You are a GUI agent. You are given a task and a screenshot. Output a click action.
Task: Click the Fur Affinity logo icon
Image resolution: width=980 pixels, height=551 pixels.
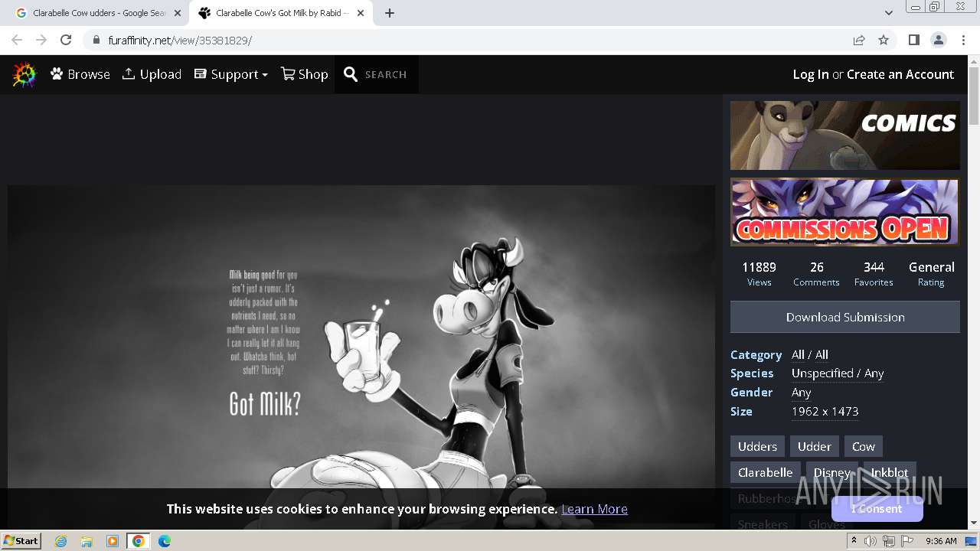24,74
